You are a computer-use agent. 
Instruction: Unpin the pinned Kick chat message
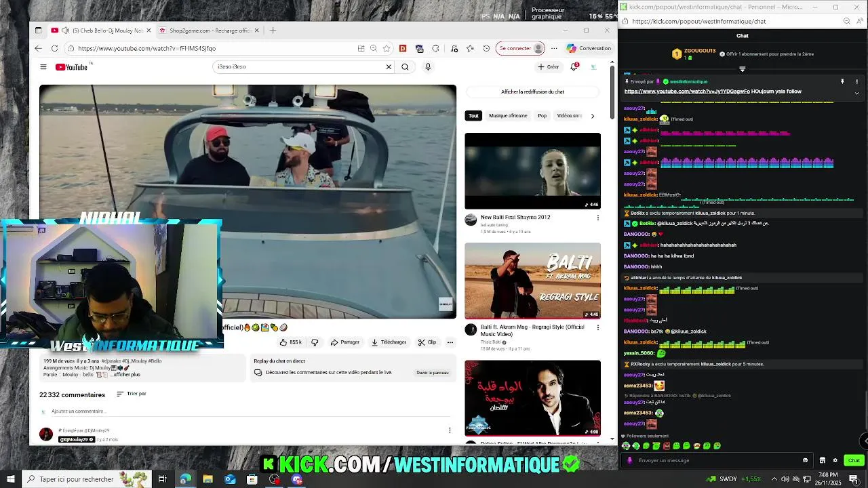[842, 81]
